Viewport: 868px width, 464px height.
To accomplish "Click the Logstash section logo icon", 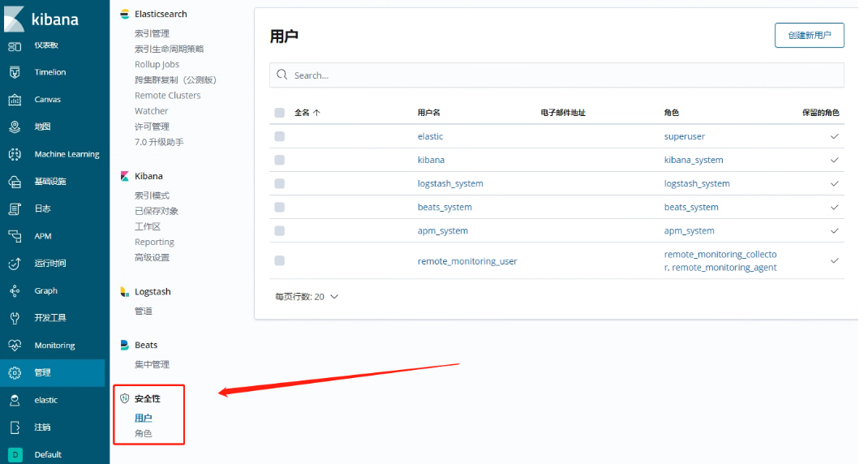I will 125,292.
